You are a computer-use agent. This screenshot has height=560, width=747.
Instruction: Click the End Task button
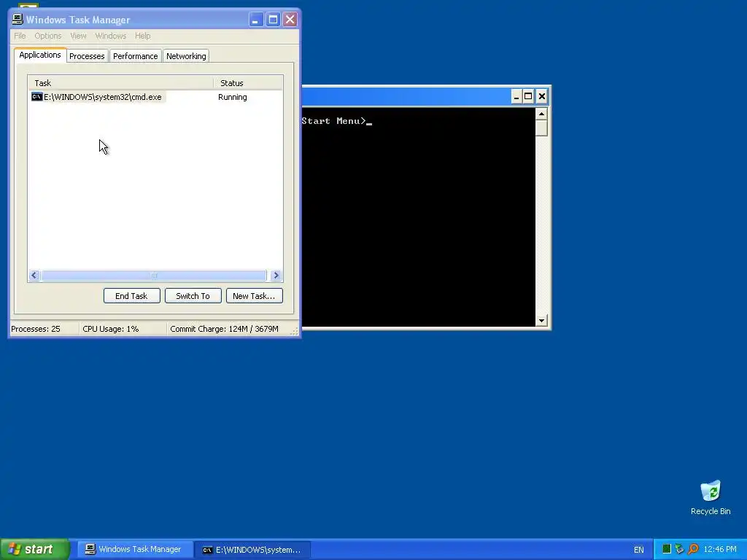click(131, 296)
